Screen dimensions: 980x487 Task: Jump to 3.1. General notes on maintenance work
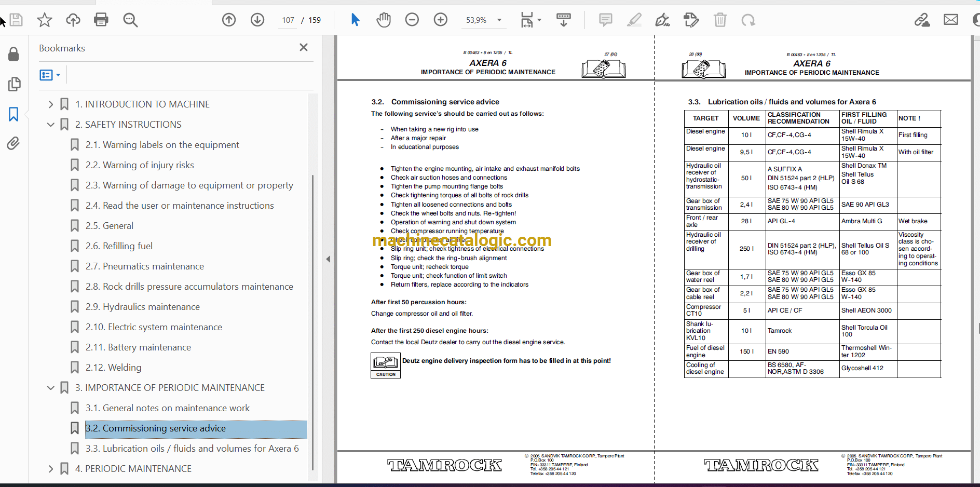coord(168,408)
